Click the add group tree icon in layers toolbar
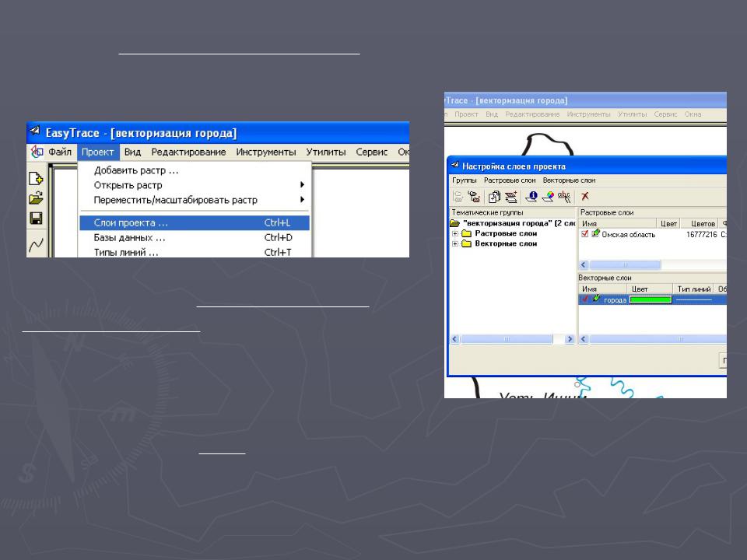 click(474, 196)
